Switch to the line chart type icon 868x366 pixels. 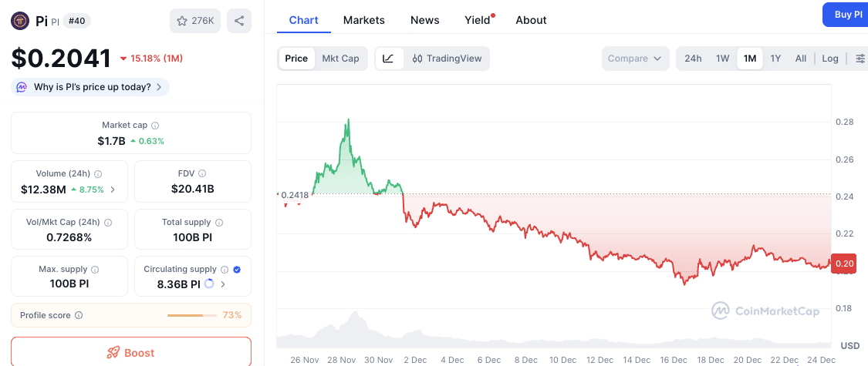388,59
